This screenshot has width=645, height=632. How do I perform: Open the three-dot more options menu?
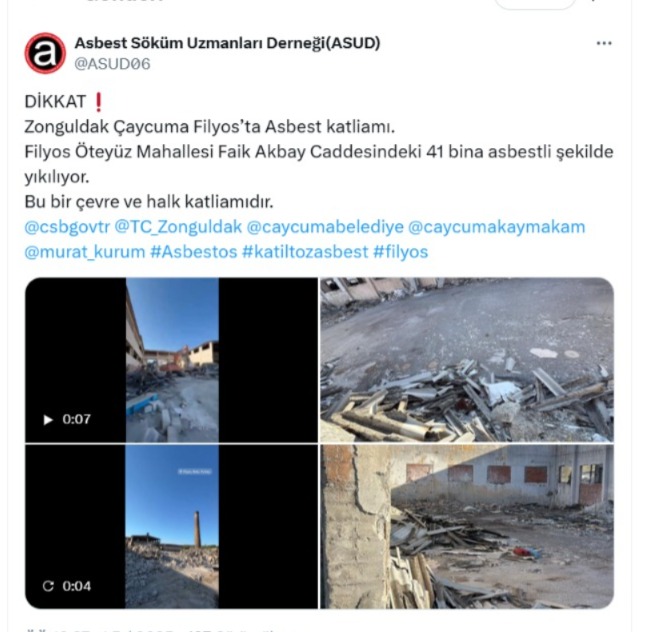[x=604, y=43]
